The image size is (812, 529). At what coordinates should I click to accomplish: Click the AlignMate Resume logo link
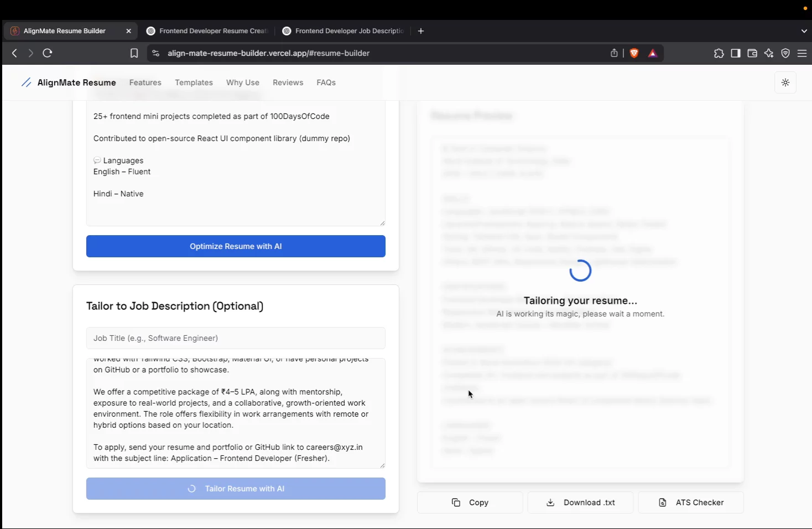coord(69,82)
